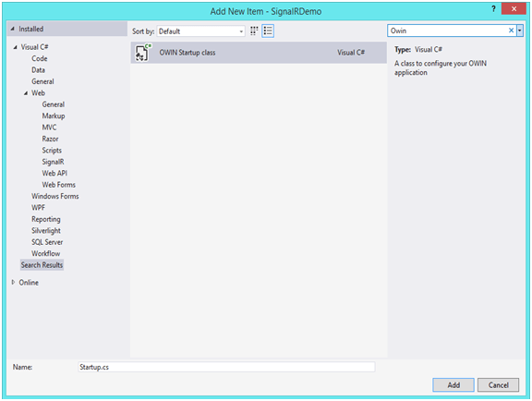Collapse the Installed section

13,29
